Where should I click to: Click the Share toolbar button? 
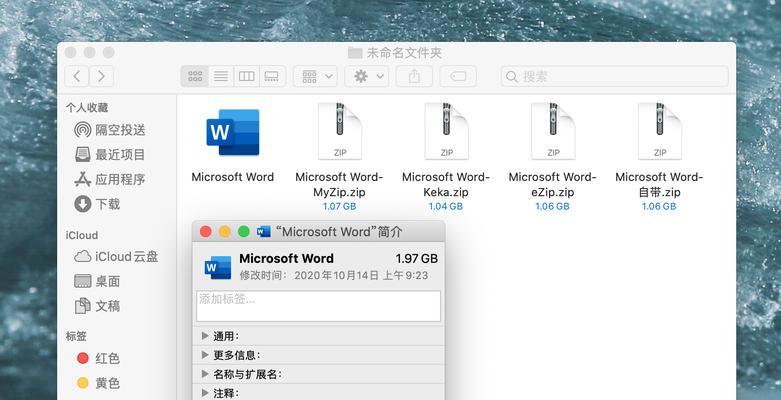[x=414, y=76]
